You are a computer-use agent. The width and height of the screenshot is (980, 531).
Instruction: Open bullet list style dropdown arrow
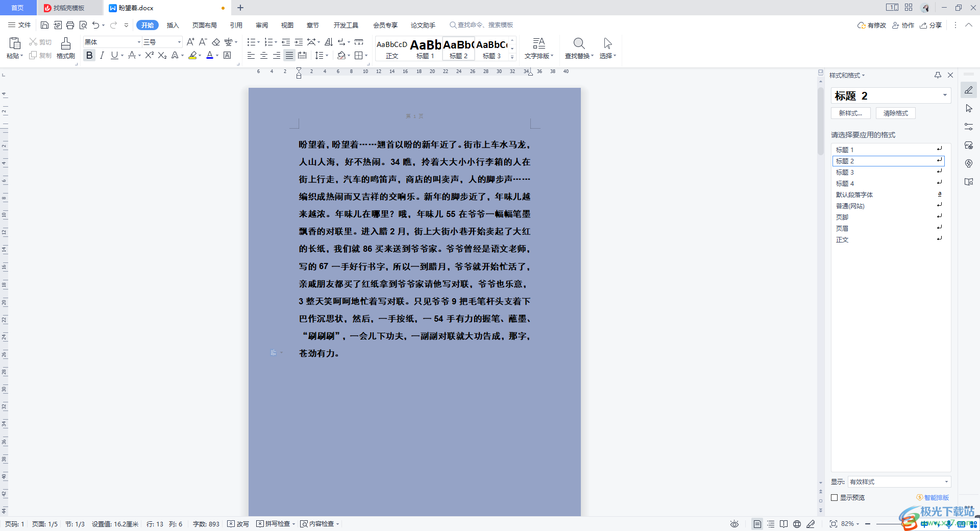coord(259,42)
